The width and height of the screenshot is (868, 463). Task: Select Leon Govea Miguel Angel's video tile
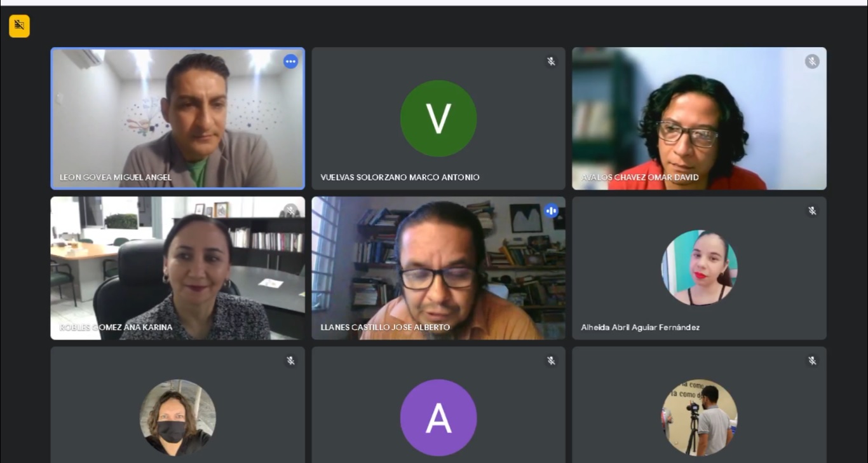(x=178, y=118)
